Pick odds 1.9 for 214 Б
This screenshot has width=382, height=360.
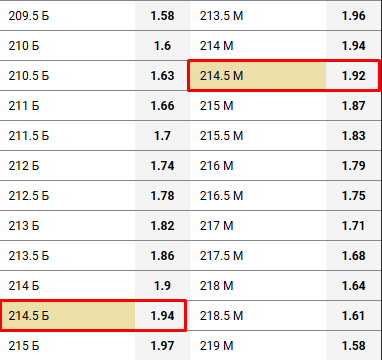[162, 286]
